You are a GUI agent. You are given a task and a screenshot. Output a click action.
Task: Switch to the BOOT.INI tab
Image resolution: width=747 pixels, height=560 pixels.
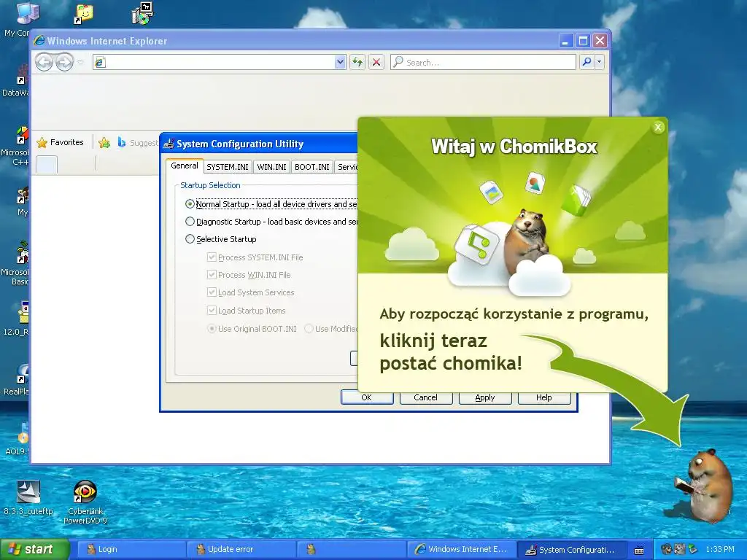tap(312, 167)
